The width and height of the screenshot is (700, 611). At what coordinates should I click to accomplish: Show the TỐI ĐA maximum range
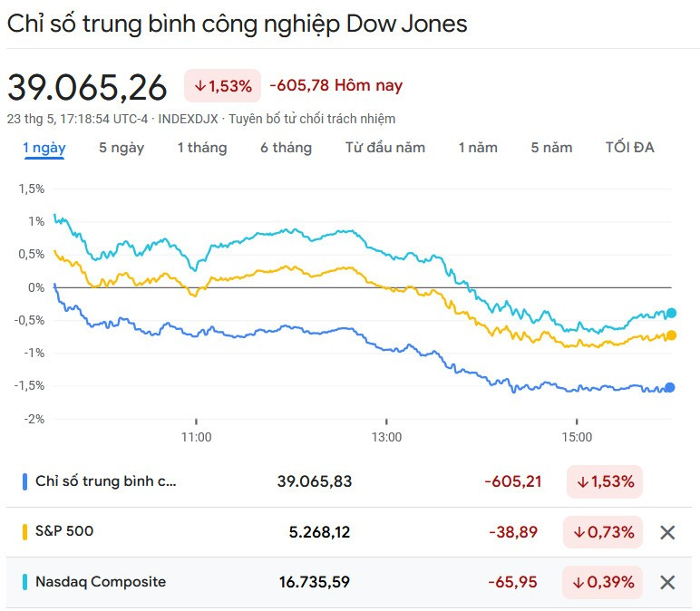[629, 148]
